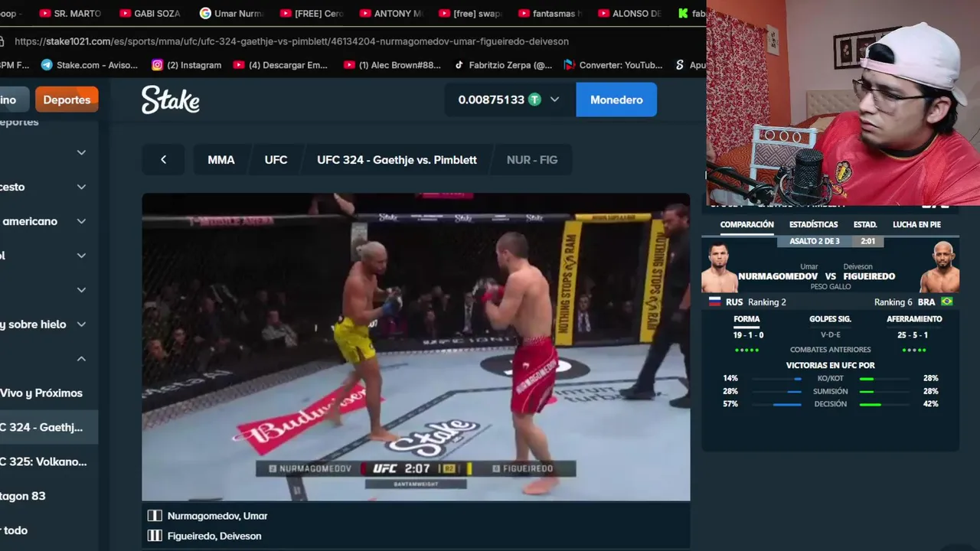Image resolution: width=980 pixels, height=551 pixels.
Task: Click the icon beside Figueiredo, Deiveson
Action: (x=155, y=536)
